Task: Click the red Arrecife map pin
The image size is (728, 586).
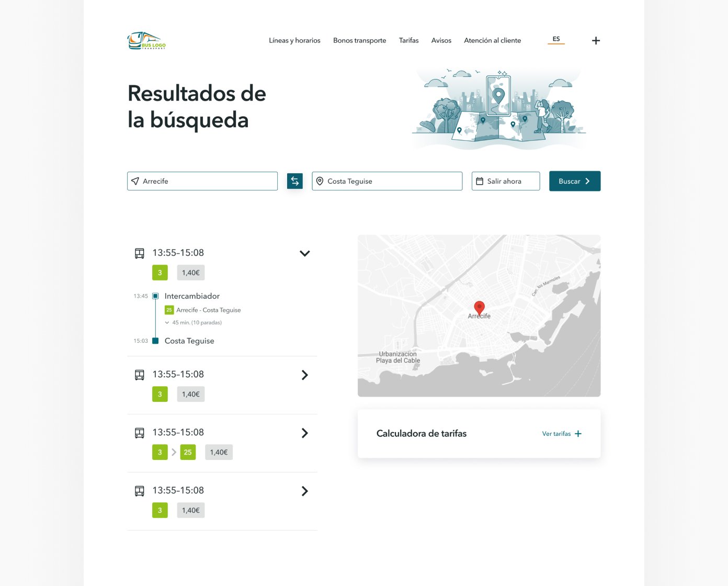Action: pyautogui.click(x=479, y=308)
